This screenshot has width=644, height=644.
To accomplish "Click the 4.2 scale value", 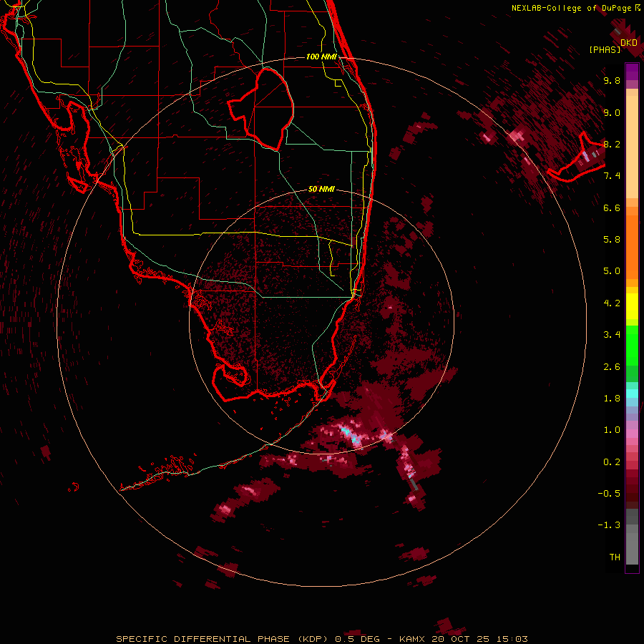I will point(612,303).
